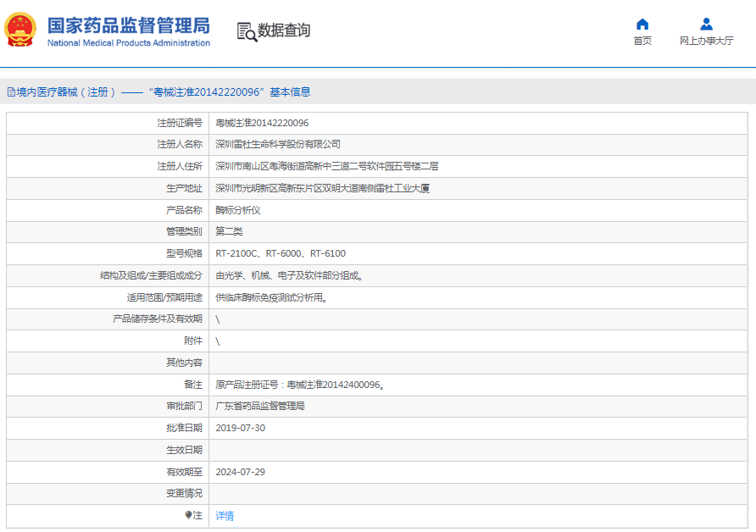Click the document icon before 境内医疗器械
Image resolution: width=756 pixels, height=532 pixels.
click(x=11, y=92)
